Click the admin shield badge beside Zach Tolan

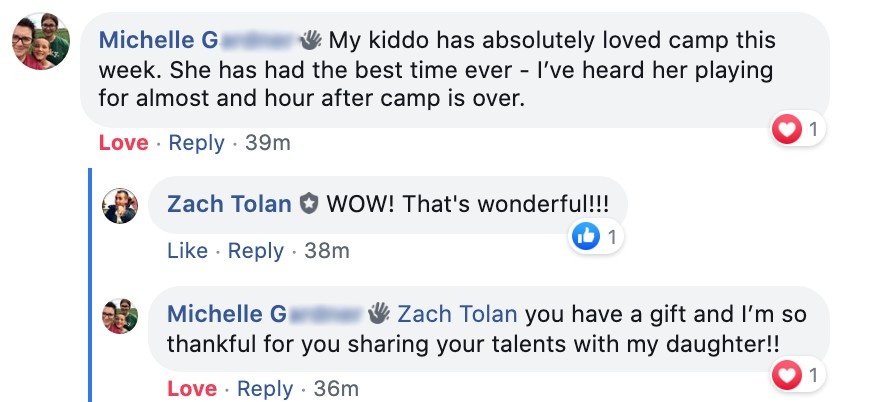coord(308,205)
